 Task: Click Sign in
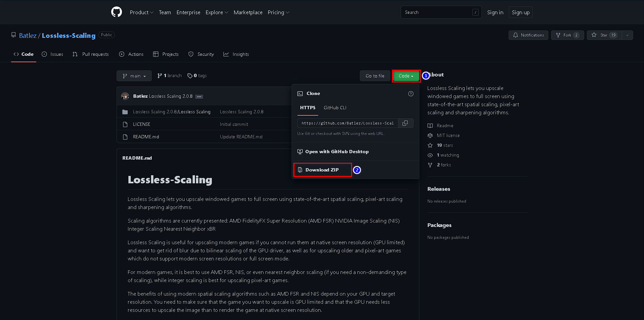click(495, 13)
